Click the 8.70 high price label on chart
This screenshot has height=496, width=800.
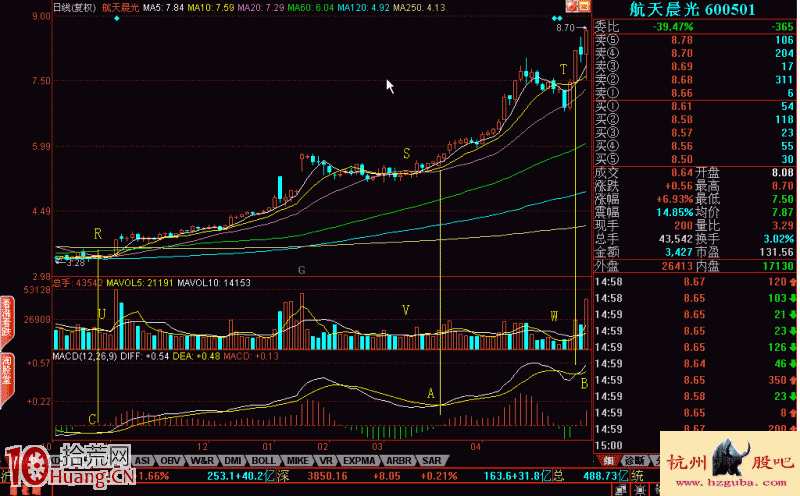(x=565, y=28)
